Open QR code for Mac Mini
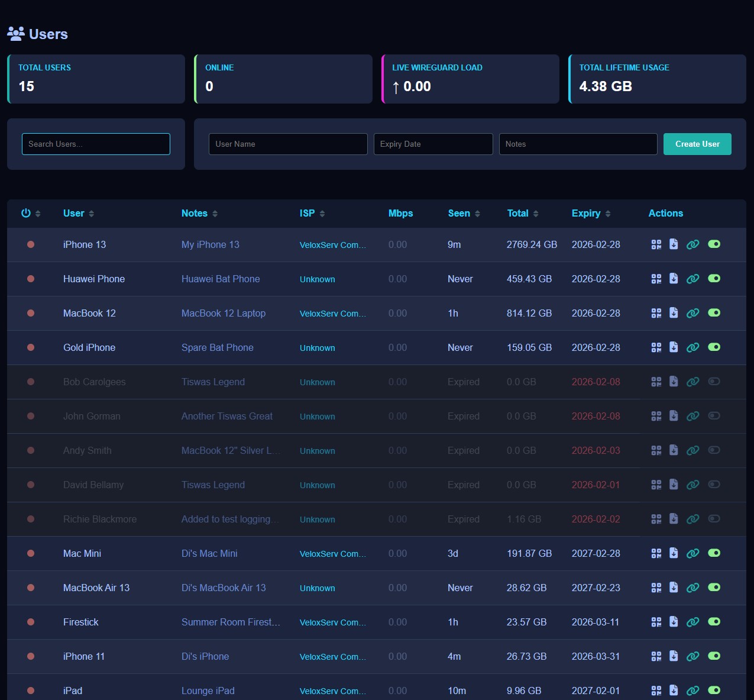 coord(656,553)
